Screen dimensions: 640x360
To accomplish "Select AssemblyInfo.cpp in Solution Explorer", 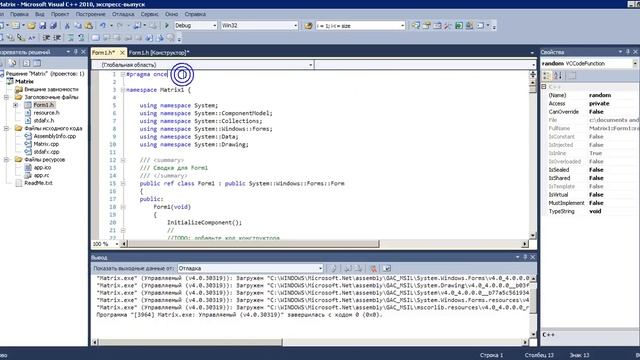I will [x=55, y=136].
